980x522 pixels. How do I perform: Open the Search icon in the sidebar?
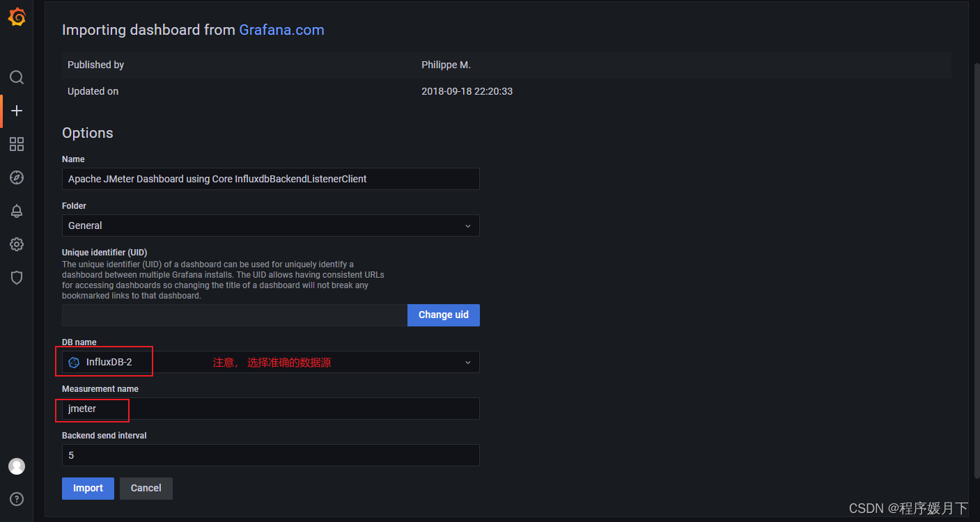[17, 77]
